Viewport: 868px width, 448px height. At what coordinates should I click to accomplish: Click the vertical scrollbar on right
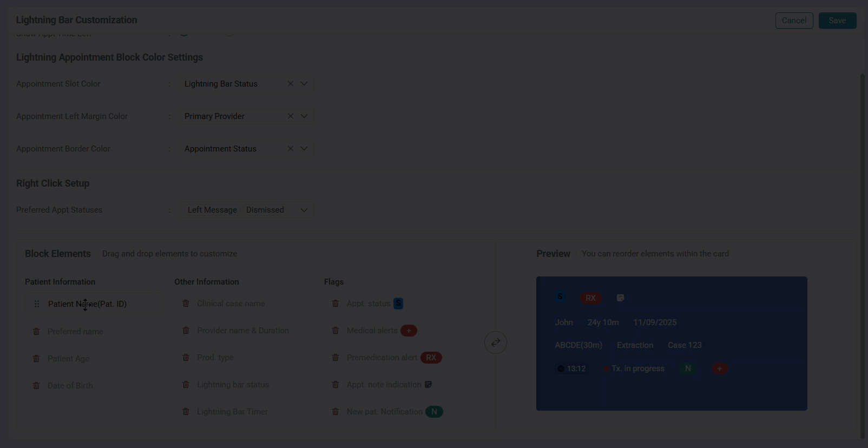[x=863, y=254]
